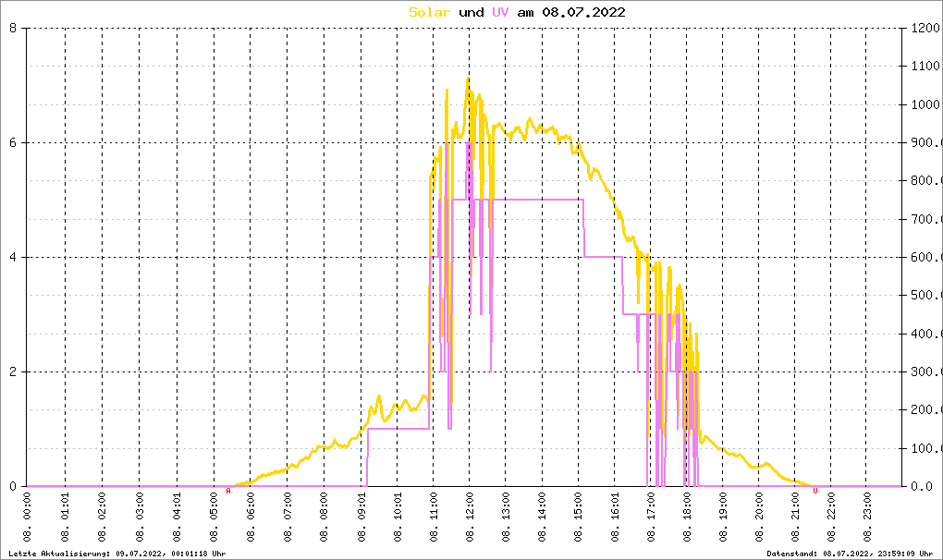Click the time label '08. 05:00'
943x560 pixels.
pyautogui.click(x=214, y=517)
